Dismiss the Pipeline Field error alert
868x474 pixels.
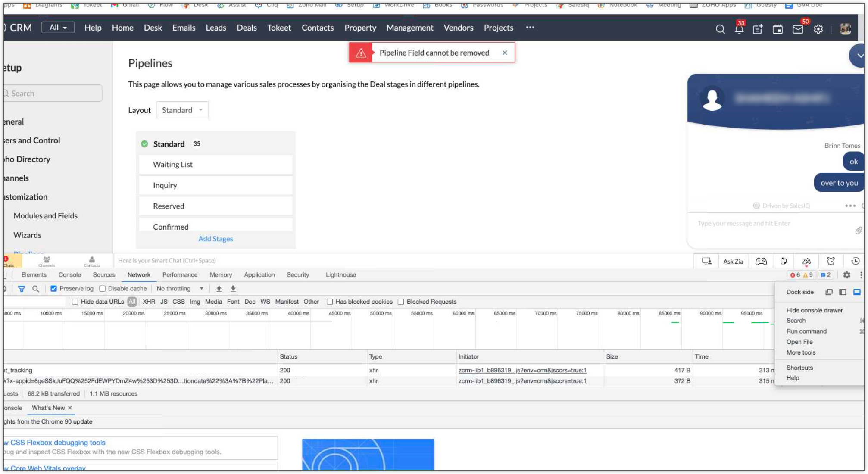505,53
